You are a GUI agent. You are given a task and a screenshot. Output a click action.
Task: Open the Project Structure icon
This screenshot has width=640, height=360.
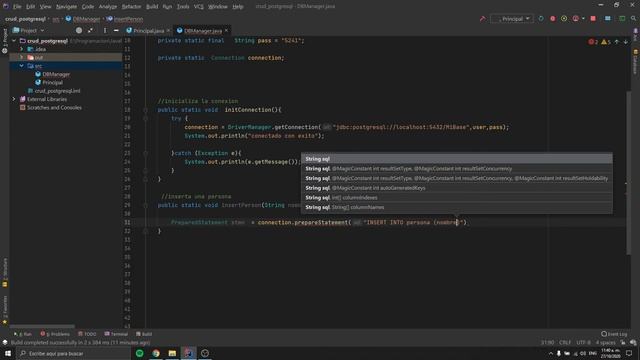(608, 19)
